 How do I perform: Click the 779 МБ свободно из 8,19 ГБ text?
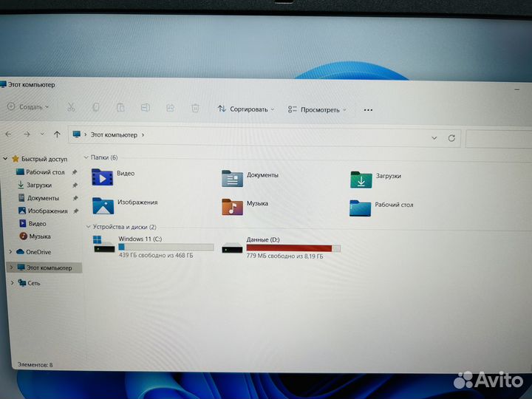(x=285, y=256)
